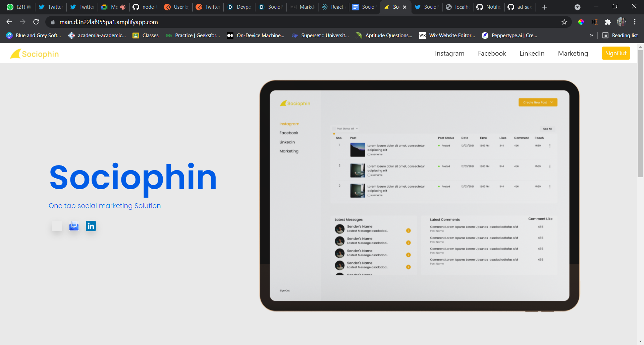
Task: Open On-Device Machine bookmark
Action: (256, 35)
